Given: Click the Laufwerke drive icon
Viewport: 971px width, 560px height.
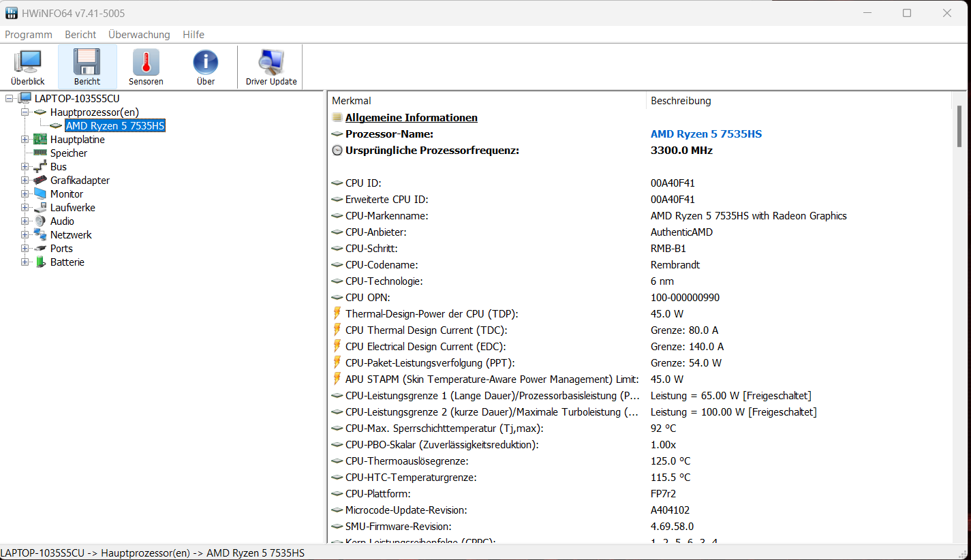Looking at the screenshot, I should (40, 207).
